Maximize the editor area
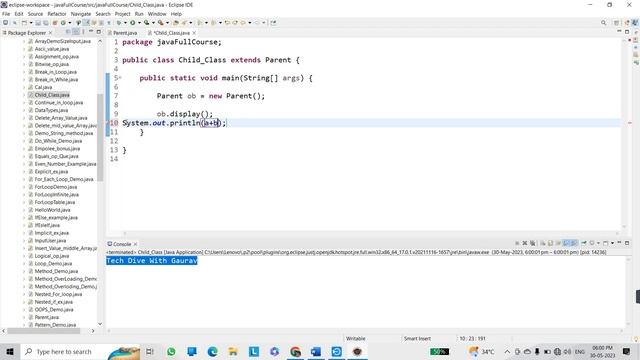This screenshot has width=640, height=360. click(x=627, y=32)
